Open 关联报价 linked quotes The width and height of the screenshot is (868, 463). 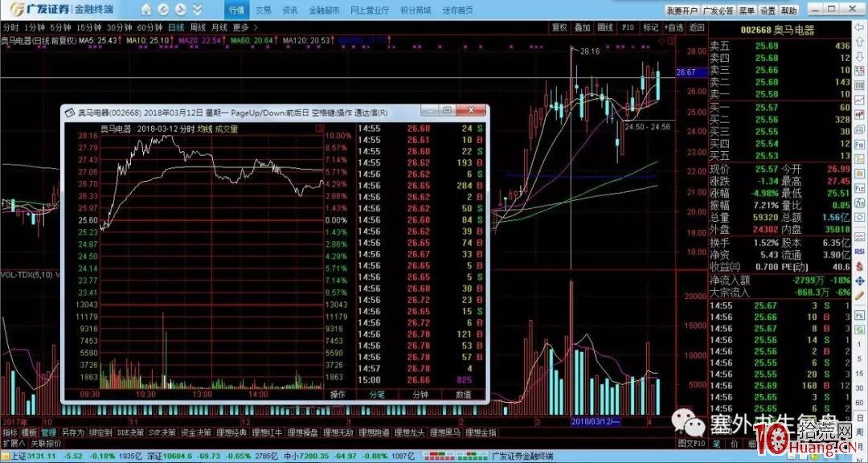point(46,444)
